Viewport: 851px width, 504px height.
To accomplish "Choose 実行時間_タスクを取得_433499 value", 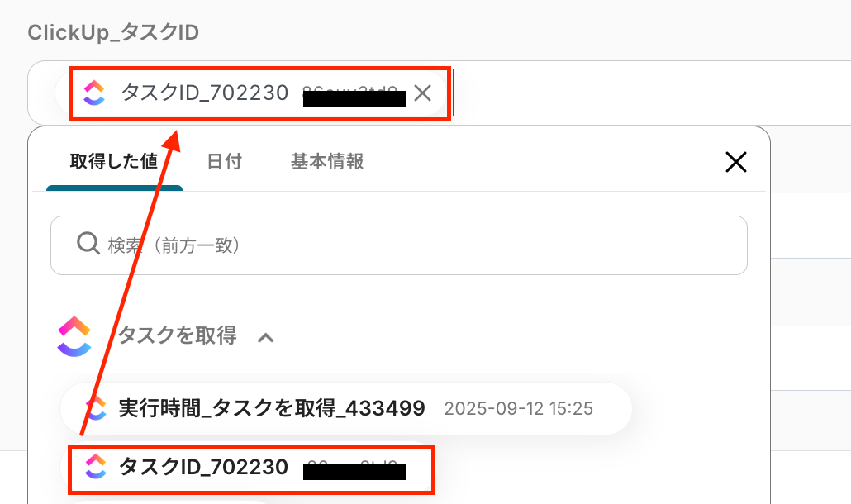I will click(346, 408).
